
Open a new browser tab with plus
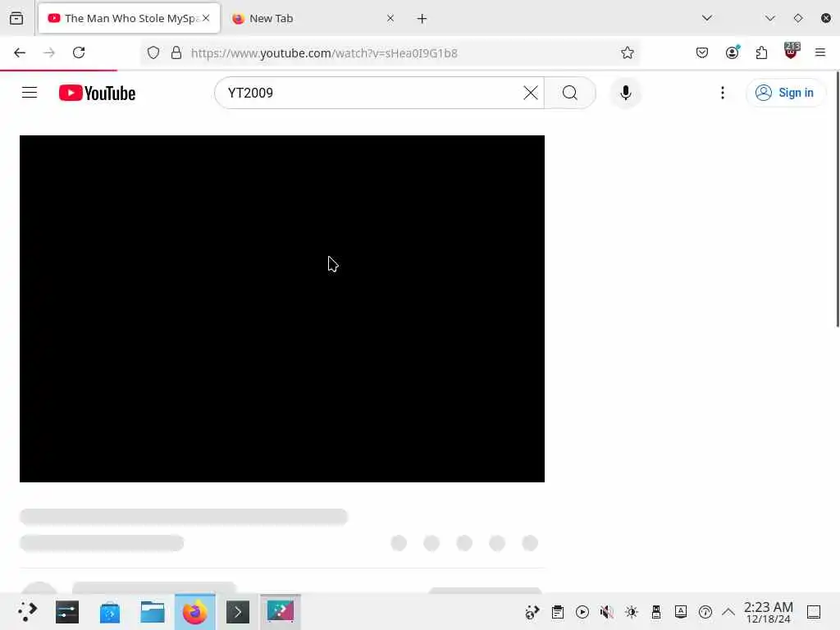coord(422,19)
